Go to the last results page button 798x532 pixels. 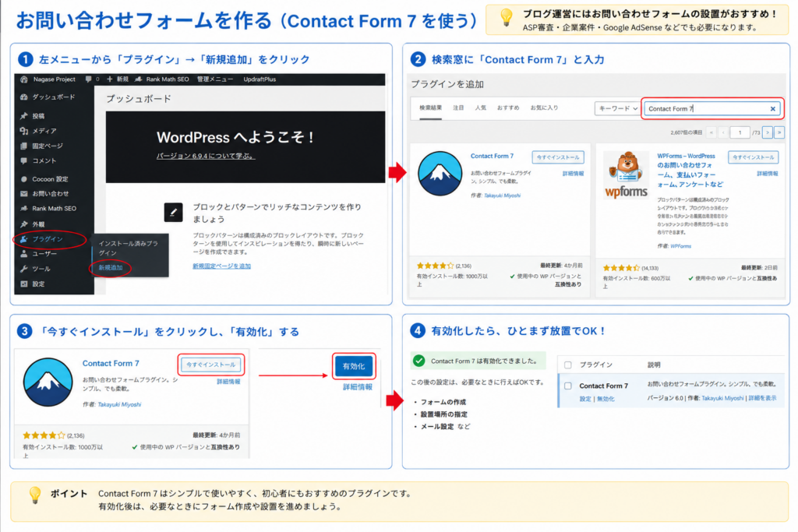(x=779, y=132)
